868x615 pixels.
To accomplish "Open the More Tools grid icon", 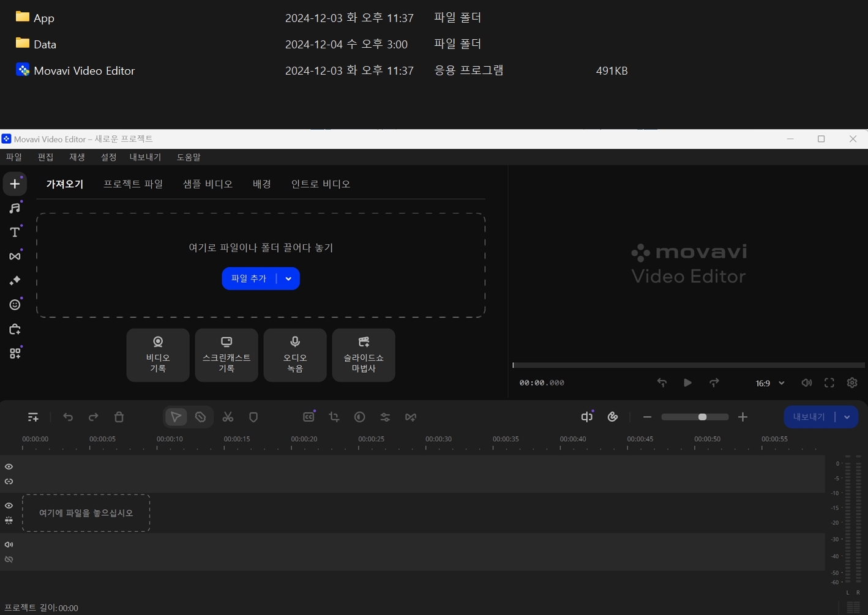I will tap(15, 353).
